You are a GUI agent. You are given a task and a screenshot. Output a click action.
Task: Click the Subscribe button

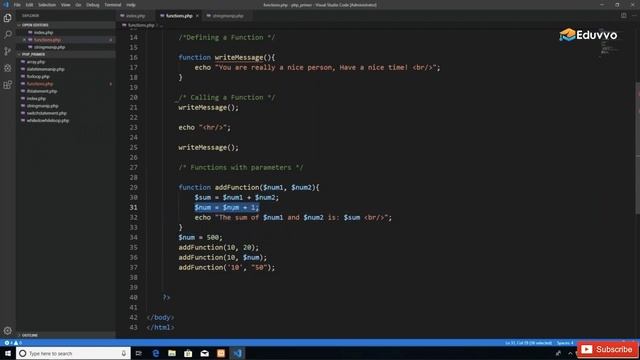pos(607,349)
